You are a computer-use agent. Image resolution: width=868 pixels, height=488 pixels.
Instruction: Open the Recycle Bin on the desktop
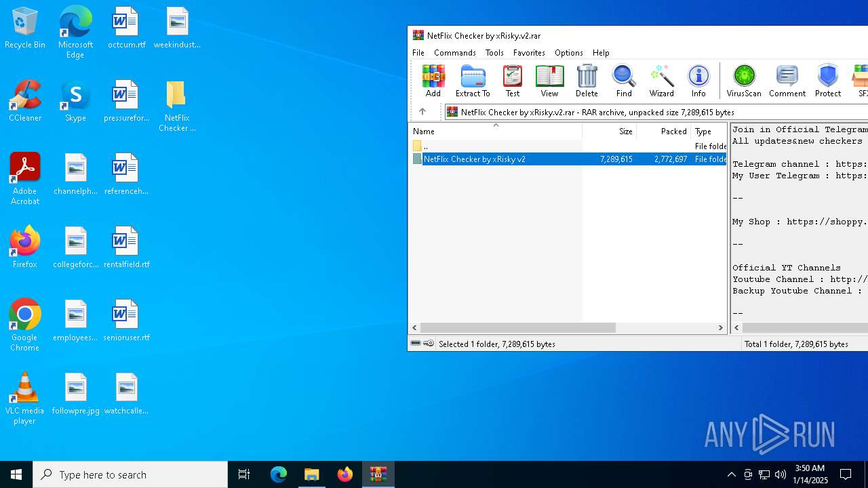(25, 28)
